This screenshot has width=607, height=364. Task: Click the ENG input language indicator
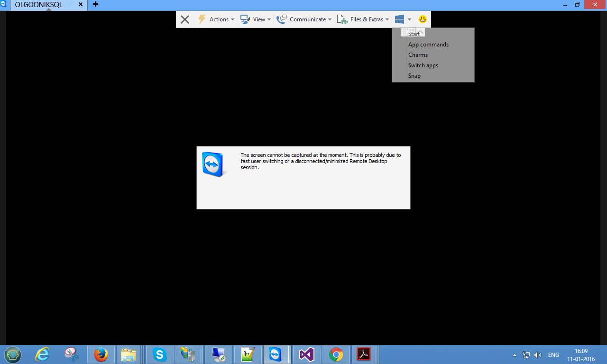tap(553, 355)
